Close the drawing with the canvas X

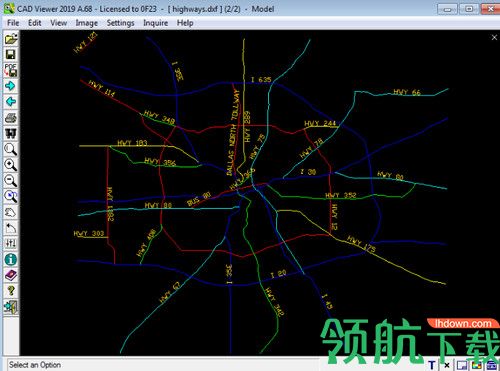click(494, 37)
